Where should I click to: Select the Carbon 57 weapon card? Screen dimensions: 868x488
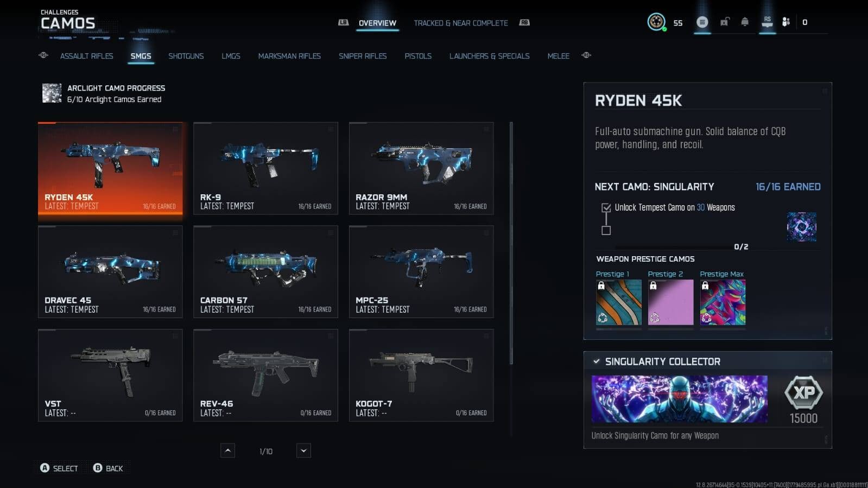pyautogui.click(x=265, y=271)
